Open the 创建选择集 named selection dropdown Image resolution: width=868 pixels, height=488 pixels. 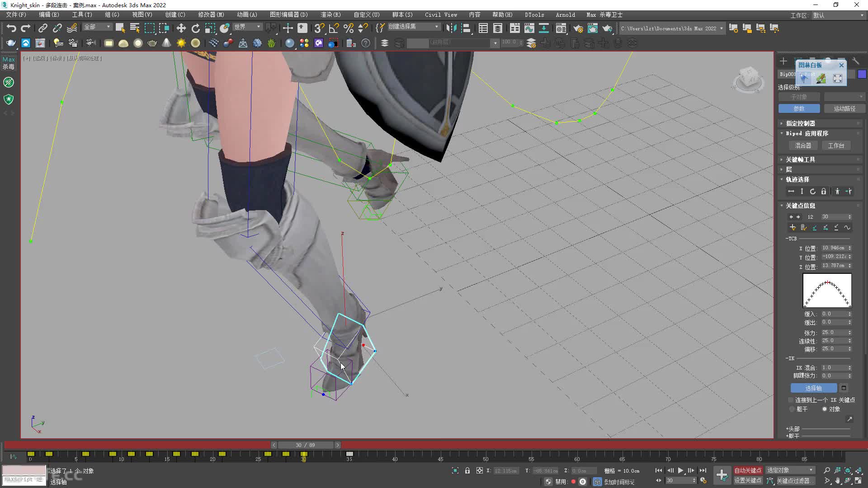(414, 27)
